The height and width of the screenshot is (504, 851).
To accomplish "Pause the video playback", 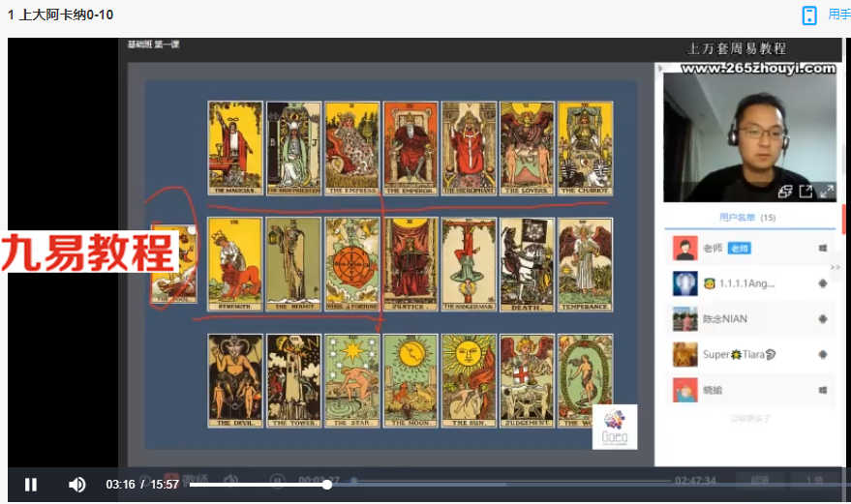I will click(31, 485).
